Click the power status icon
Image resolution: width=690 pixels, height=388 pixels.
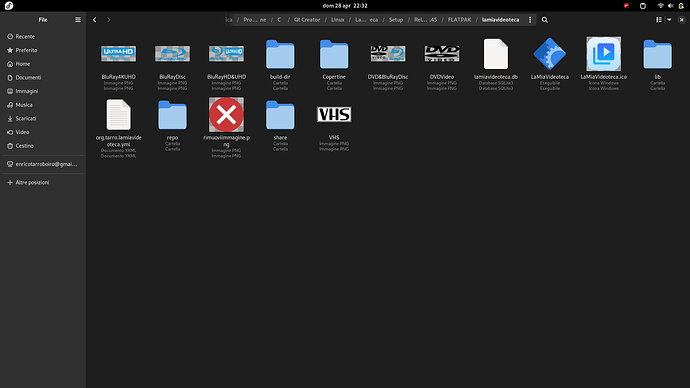pyautogui.click(x=681, y=6)
